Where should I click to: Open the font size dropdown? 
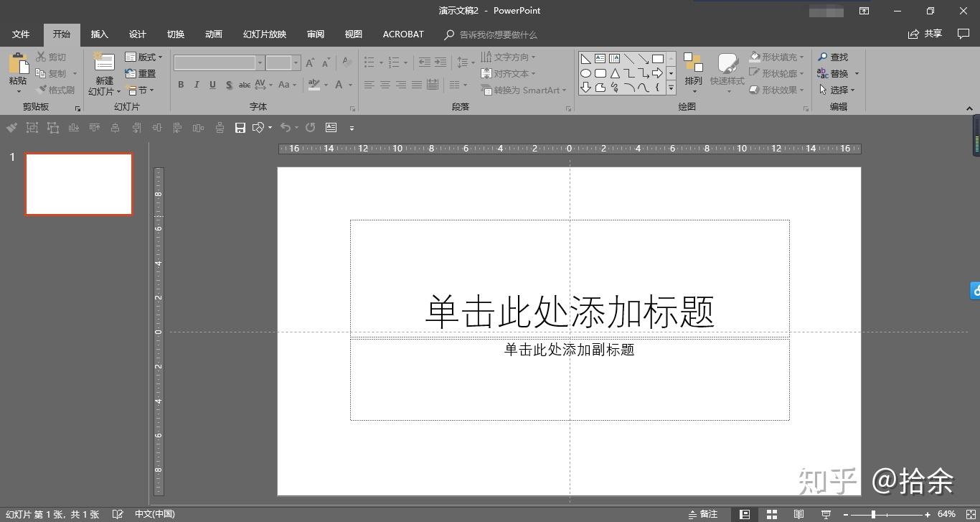[296, 63]
